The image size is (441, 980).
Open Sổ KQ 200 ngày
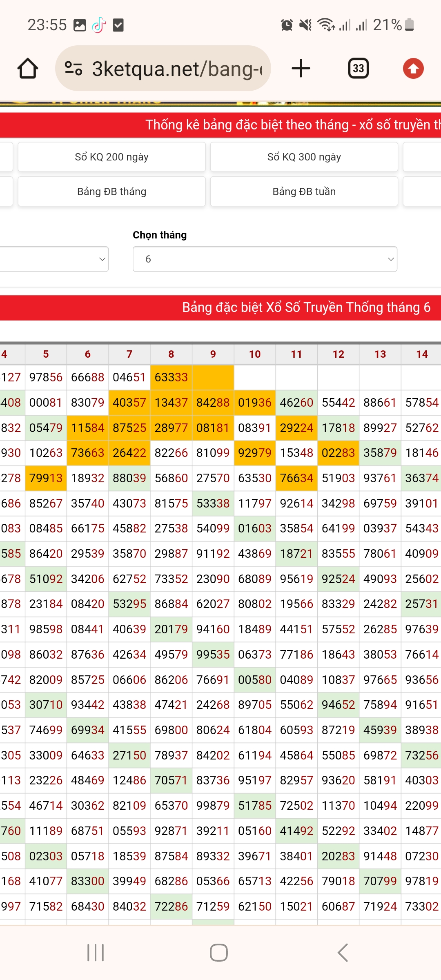(x=111, y=157)
